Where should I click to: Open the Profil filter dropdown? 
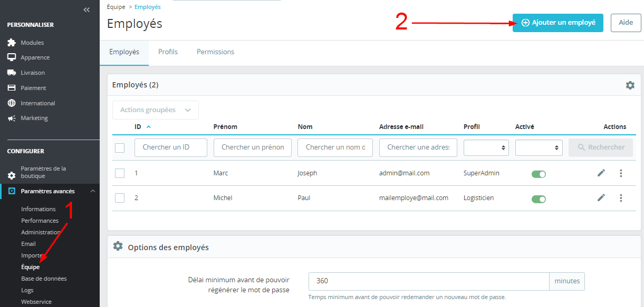click(x=486, y=148)
